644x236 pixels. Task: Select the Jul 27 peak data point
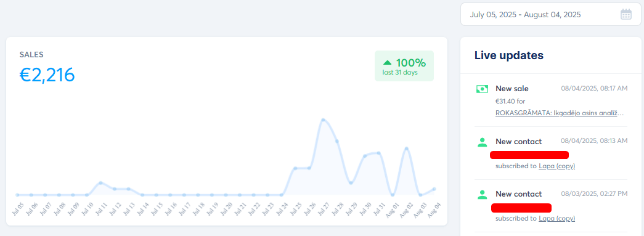[323, 120]
